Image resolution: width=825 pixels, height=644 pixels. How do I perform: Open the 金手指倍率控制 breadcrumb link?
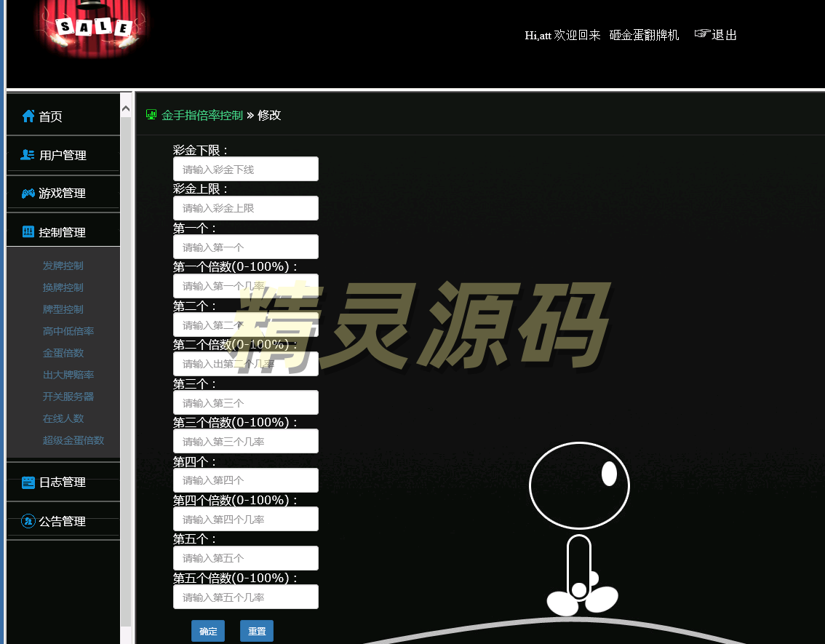click(x=202, y=115)
